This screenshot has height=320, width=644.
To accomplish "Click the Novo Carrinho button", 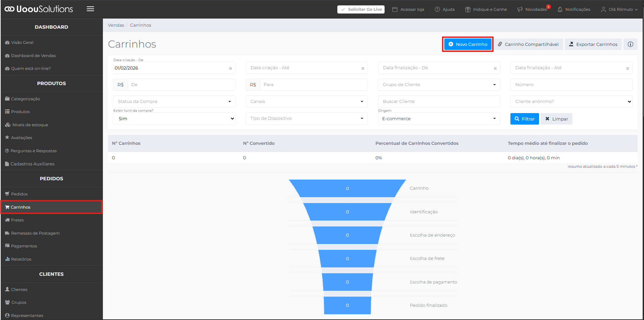I will pos(468,44).
